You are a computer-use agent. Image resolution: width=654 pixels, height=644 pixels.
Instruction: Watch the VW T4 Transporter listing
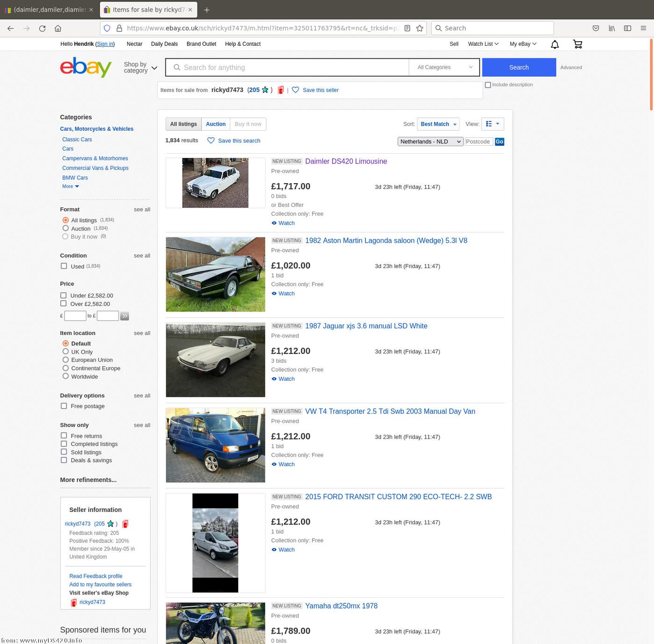283,464
